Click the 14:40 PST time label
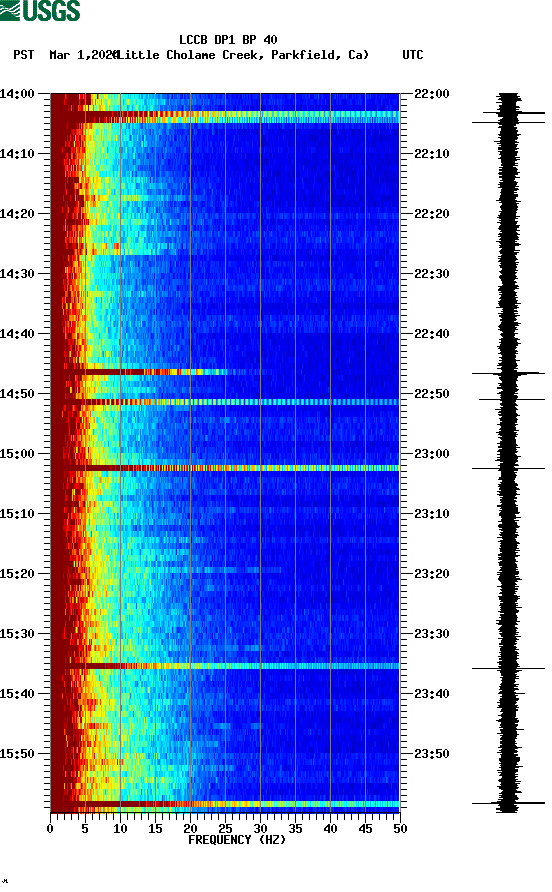552x892 pixels. click(17, 334)
